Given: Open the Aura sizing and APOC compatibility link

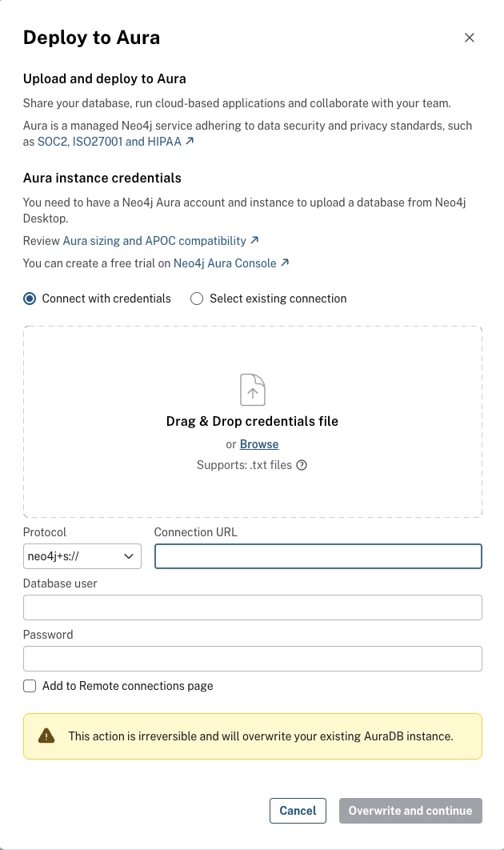Looking at the screenshot, I should click(x=154, y=240).
